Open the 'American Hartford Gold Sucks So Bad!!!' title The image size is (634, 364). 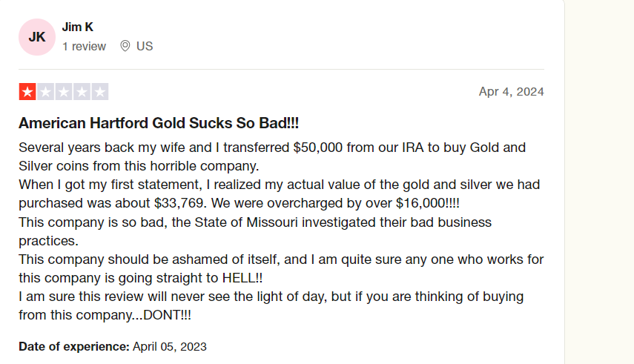159,123
